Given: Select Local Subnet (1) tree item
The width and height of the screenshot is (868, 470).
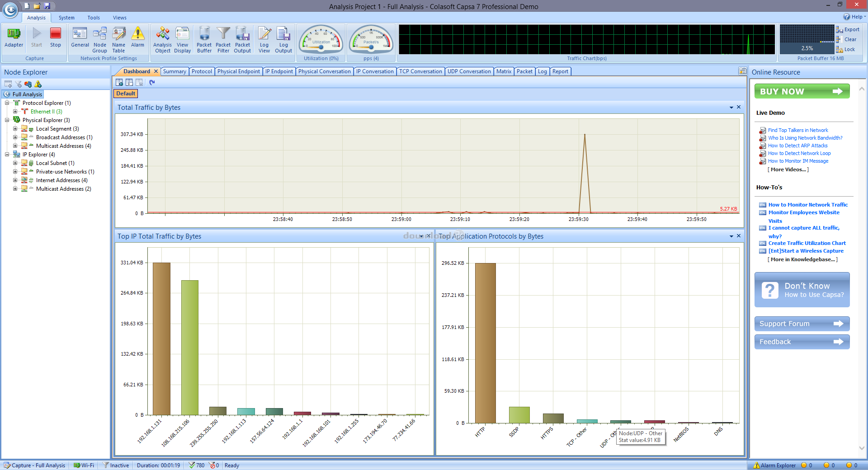Looking at the screenshot, I should tap(55, 163).
